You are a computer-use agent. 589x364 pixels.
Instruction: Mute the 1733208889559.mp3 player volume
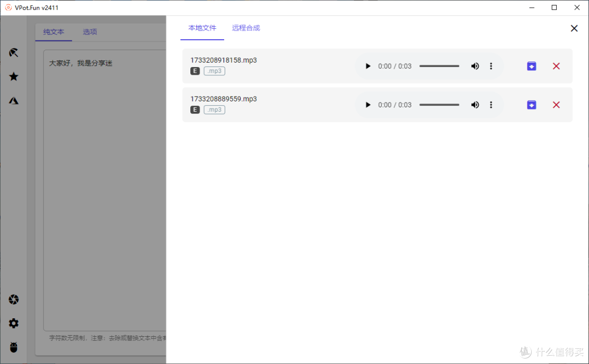coord(475,105)
